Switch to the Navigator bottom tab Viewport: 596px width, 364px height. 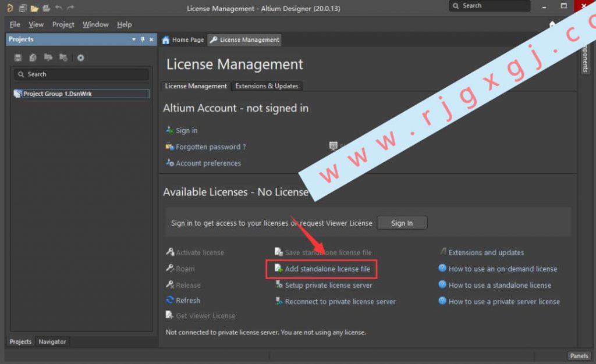[x=52, y=341]
